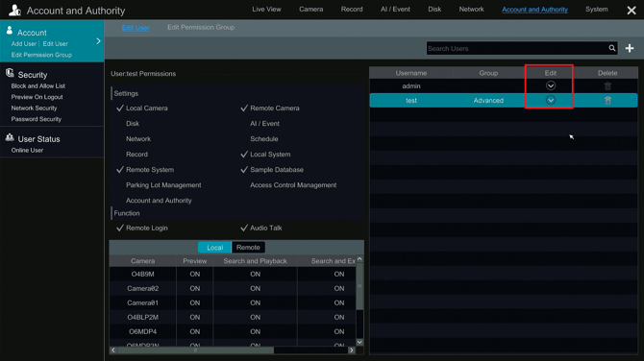Open Password Security settings
This screenshot has height=361, width=644.
point(37,119)
